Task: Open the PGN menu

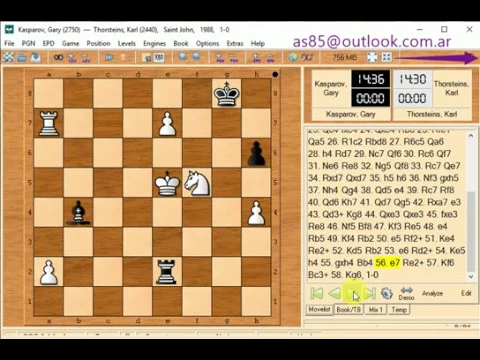Action: click(x=28, y=43)
